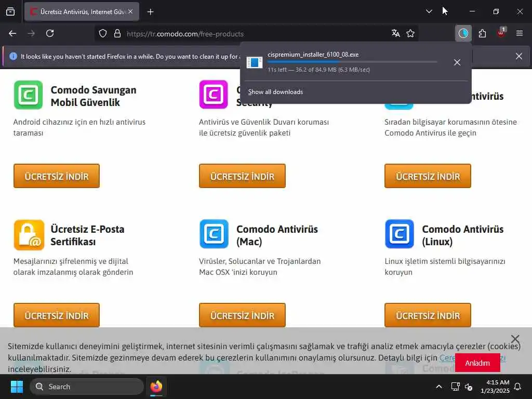Click the address bar URL
The image size is (532, 399).
tap(185, 34)
